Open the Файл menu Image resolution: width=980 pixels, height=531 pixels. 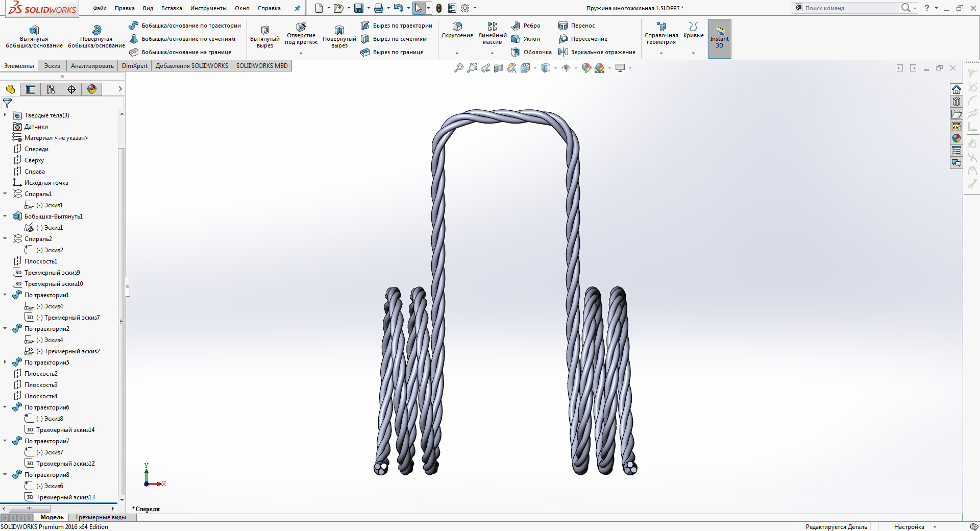tap(100, 8)
